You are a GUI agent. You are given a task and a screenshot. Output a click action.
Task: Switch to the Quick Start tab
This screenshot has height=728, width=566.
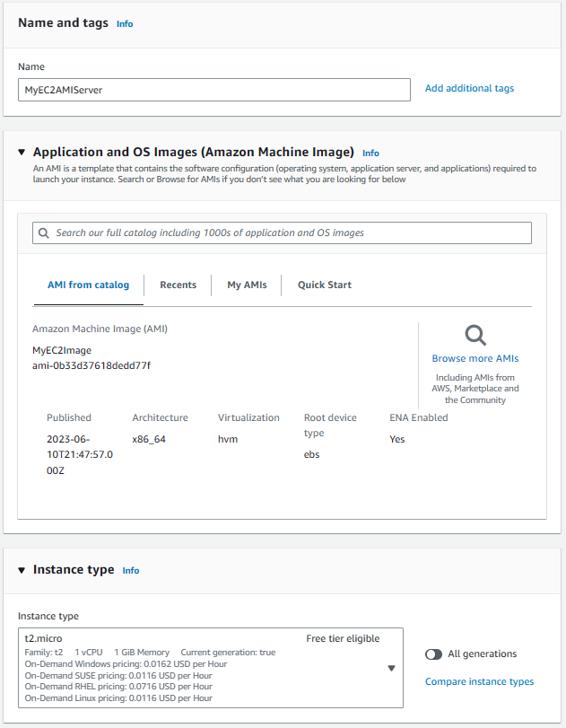325,285
